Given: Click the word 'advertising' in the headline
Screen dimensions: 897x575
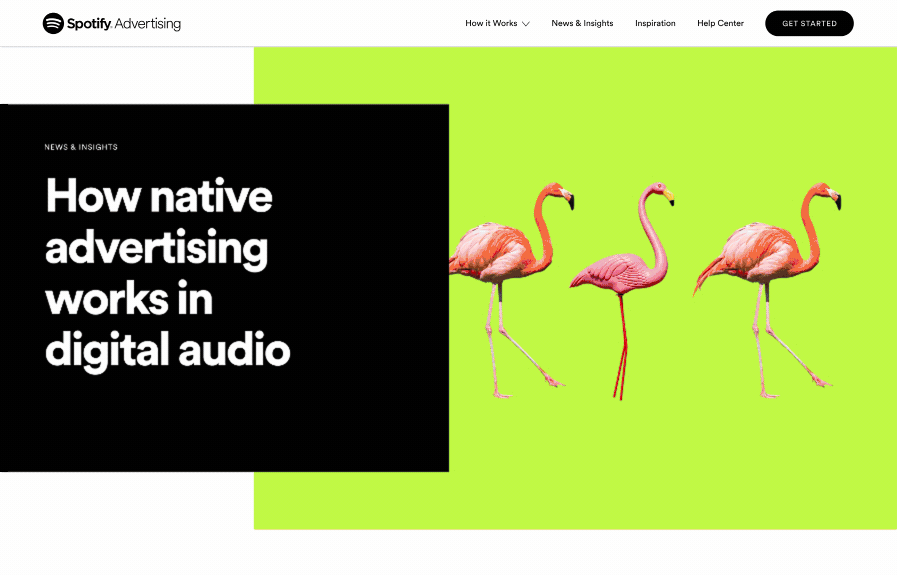Looking at the screenshot, I should point(156,247).
